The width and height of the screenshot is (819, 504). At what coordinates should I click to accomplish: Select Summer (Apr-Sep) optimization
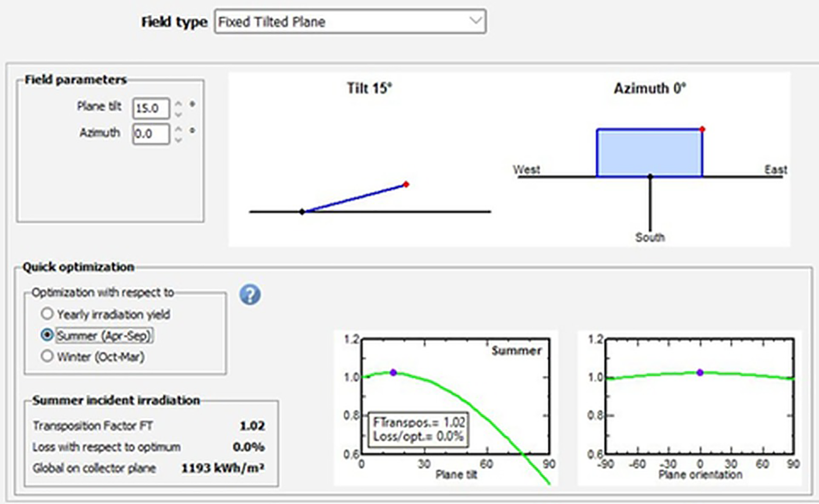47,336
